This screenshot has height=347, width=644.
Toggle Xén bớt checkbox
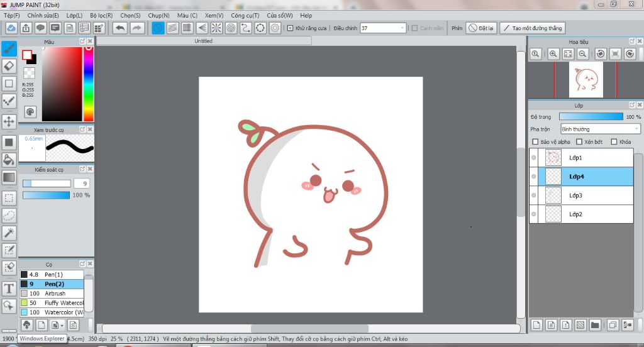(579, 141)
